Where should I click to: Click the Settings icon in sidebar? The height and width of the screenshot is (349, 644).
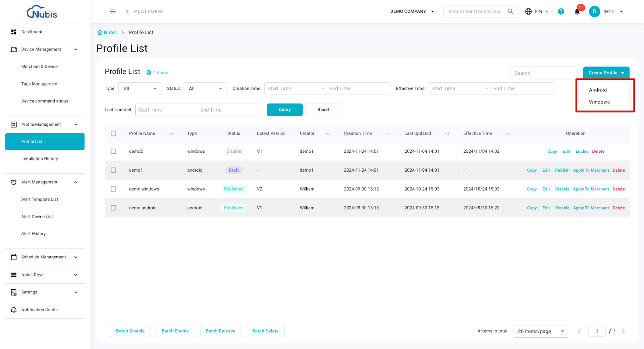point(14,292)
